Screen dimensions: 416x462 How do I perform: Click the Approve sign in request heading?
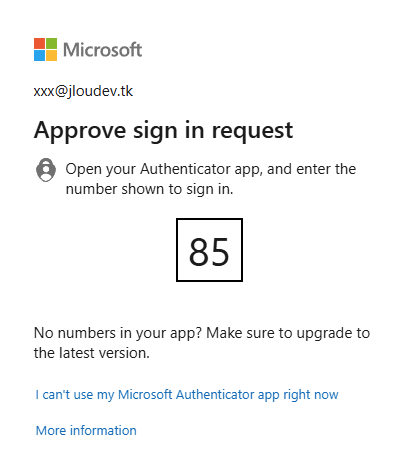click(163, 131)
